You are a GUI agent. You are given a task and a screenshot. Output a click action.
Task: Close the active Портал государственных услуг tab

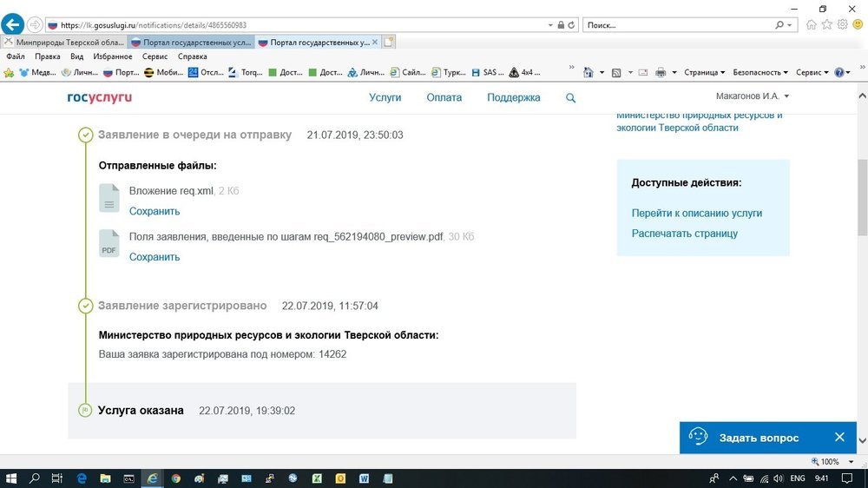[375, 42]
